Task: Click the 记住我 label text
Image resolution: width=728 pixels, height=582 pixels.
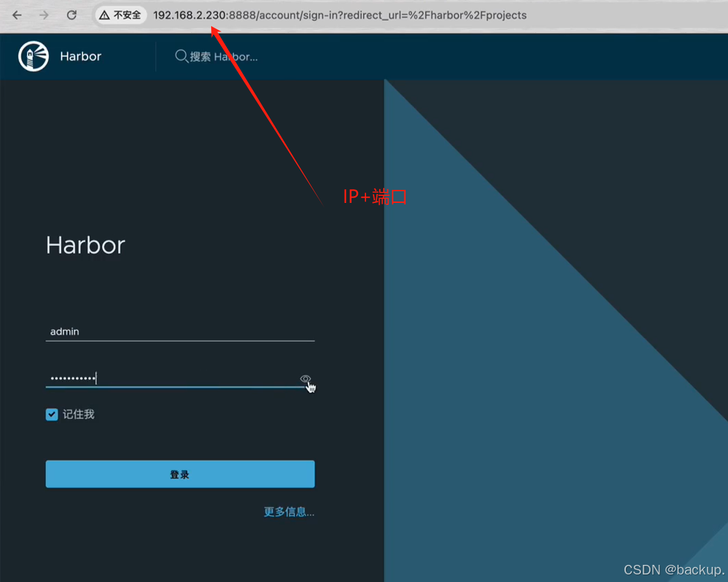Action: tap(78, 415)
